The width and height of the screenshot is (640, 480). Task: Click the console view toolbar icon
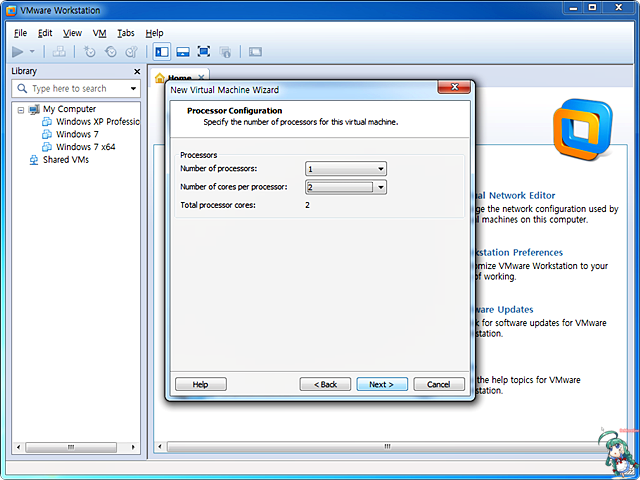pyautogui.click(x=255, y=52)
